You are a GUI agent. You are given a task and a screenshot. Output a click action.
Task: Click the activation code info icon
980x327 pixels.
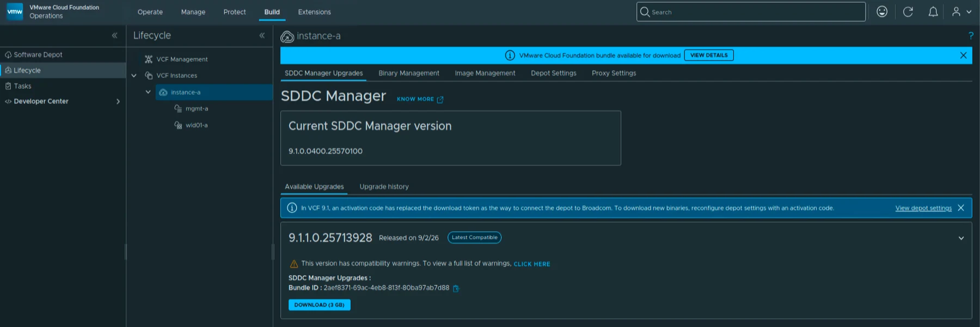tap(292, 208)
